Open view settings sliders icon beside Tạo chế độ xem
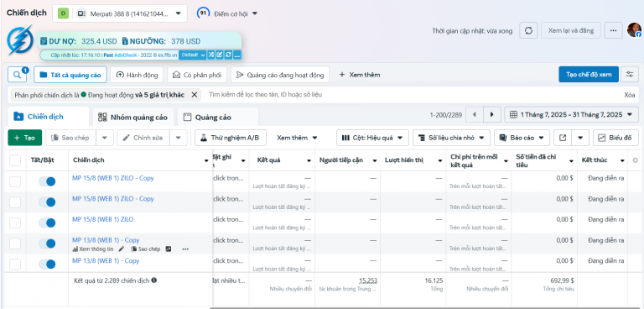The image size is (644, 309). tap(630, 75)
